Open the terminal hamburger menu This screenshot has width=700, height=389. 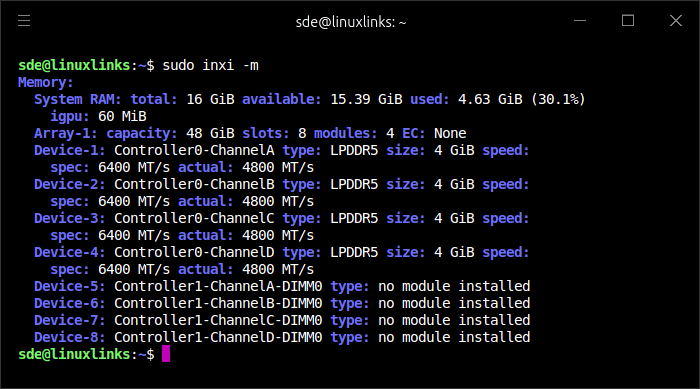pyautogui.click(x=24, y=21)
